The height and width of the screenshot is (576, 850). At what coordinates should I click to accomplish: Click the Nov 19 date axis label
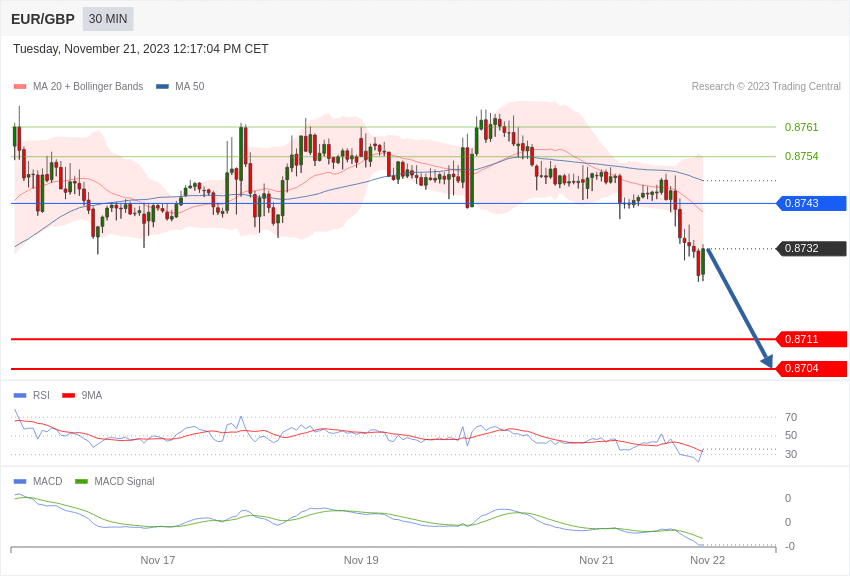pyautogui.click(x=361, y=560)
